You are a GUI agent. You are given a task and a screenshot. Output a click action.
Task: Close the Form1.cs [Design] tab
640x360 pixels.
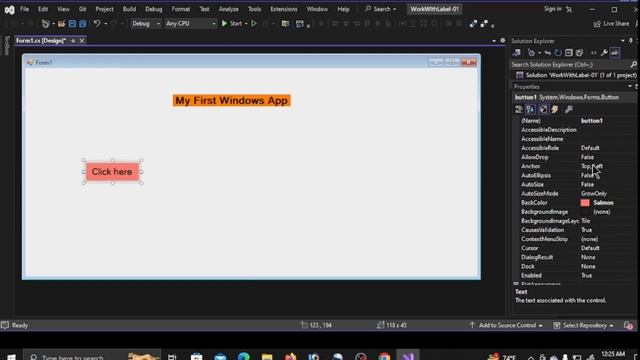(82, 41)
